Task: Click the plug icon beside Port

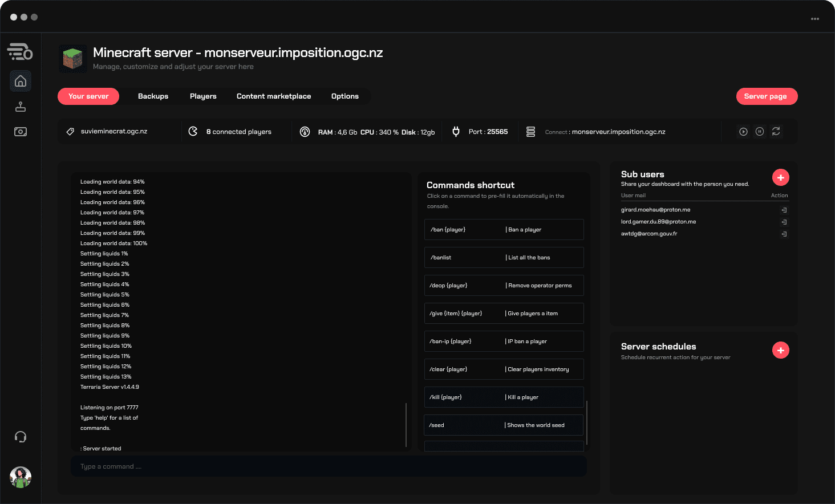Action: (x=456, y=132)
